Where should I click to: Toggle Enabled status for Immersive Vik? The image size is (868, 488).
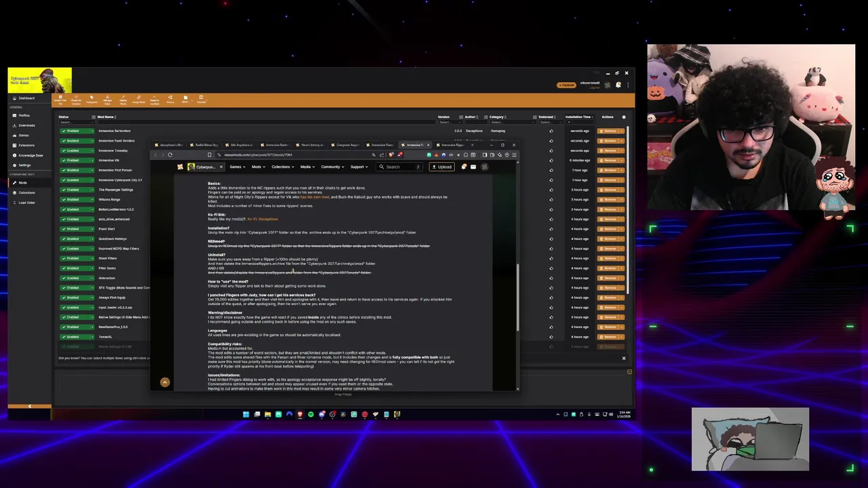click(75, 160)
